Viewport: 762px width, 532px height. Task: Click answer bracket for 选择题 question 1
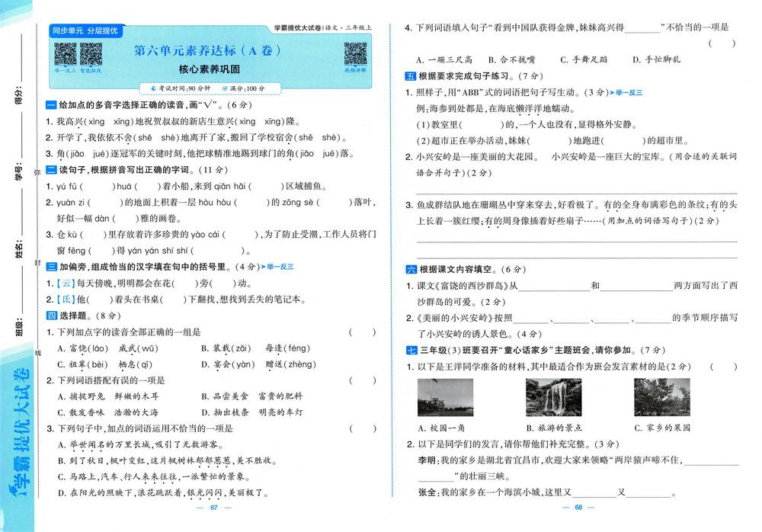(362, 332)
